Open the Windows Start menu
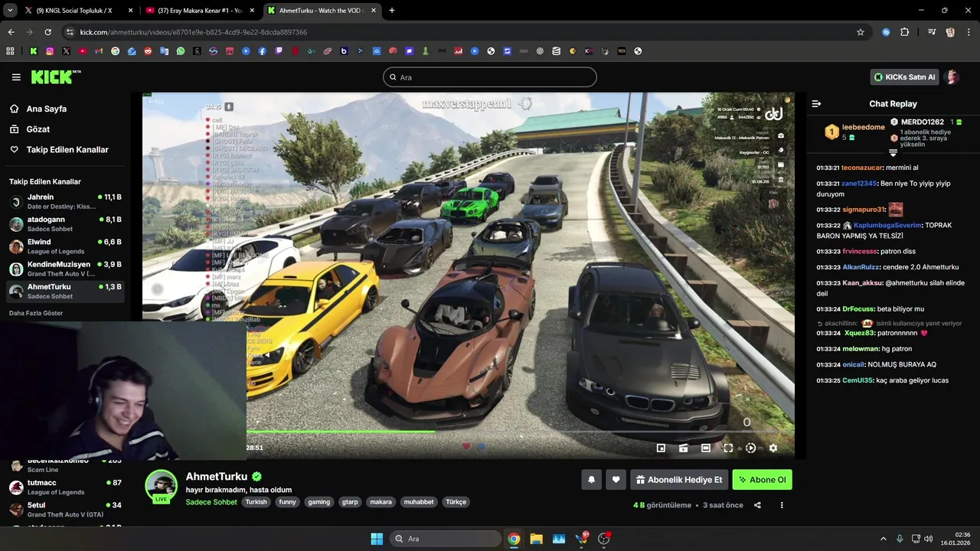Viewport: 980px width, 551px height. (377, 539)
